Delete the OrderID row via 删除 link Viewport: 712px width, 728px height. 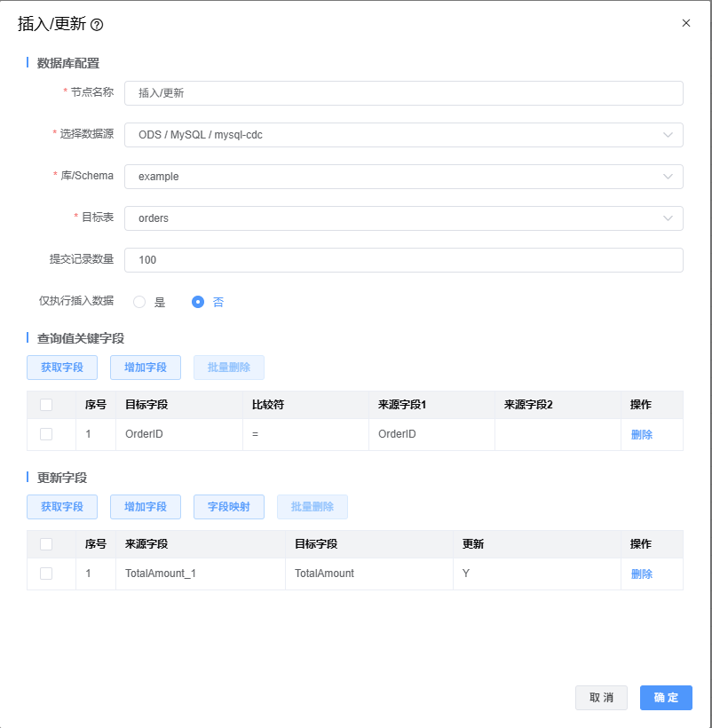tap(641, 435)
